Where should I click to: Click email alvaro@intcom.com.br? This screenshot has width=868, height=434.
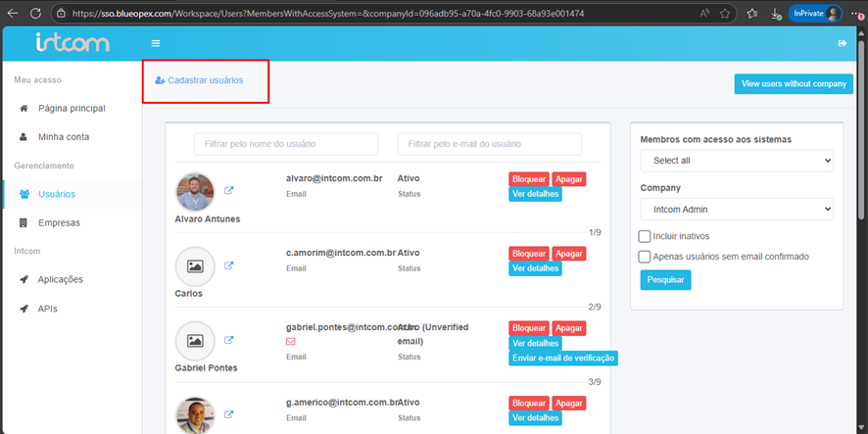[x=334, y=179]
